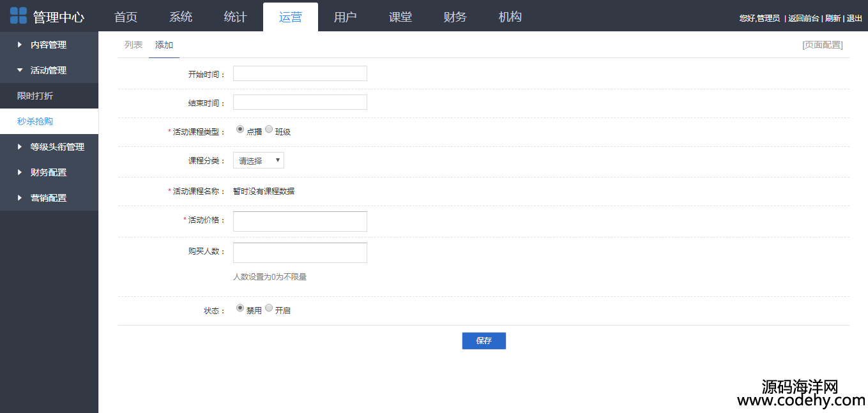
Task: Open 秒杀抢购 in the sidebar
Action: tap(49, 121)
